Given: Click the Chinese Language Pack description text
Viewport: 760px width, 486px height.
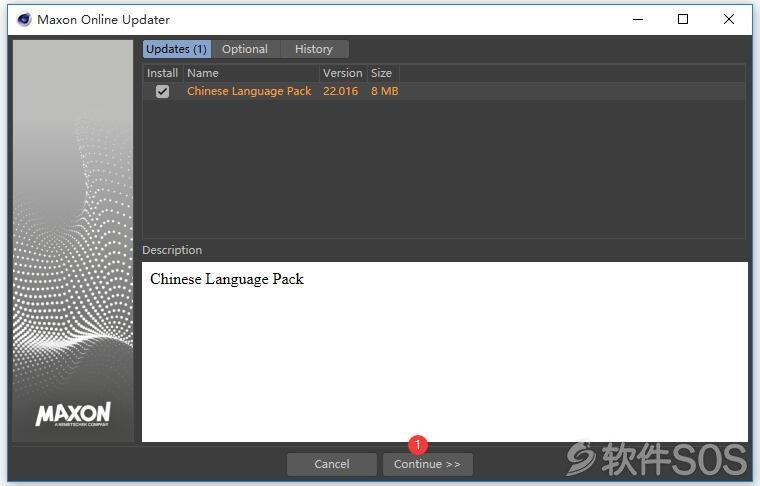Looking at the screenshot, I should point(227,279).
